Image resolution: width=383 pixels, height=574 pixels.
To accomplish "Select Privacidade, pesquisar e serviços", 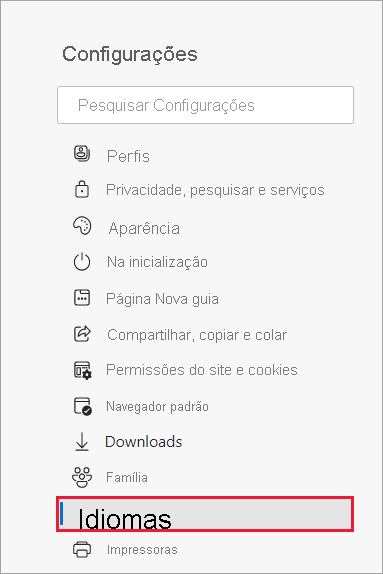I will (x=215, y=190).
